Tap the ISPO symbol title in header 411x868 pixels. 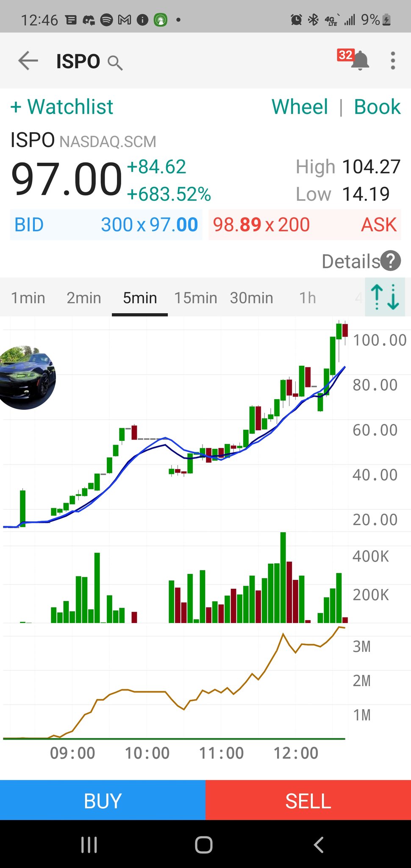[x=78, y=61]
